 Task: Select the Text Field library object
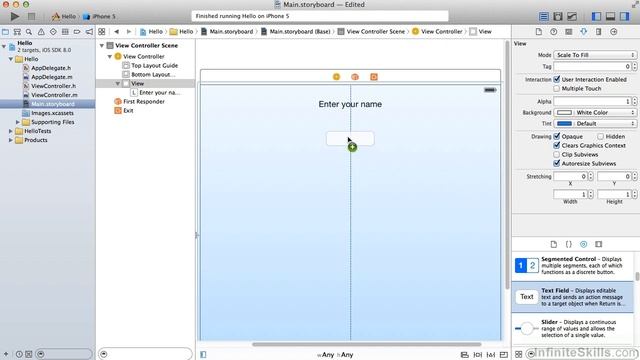click(573, 297)
